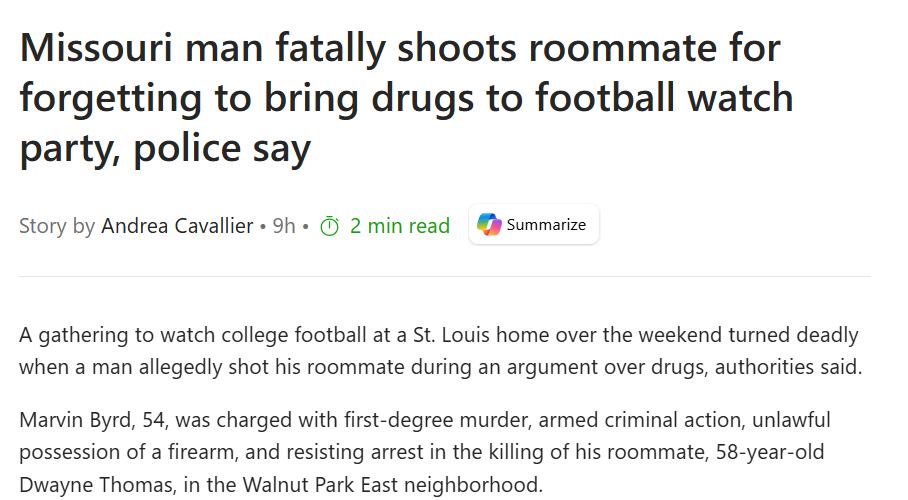The image size is (908, 500).
Task: Click the name "Dwayne Thomas" in the text
Action: [96, 484]
